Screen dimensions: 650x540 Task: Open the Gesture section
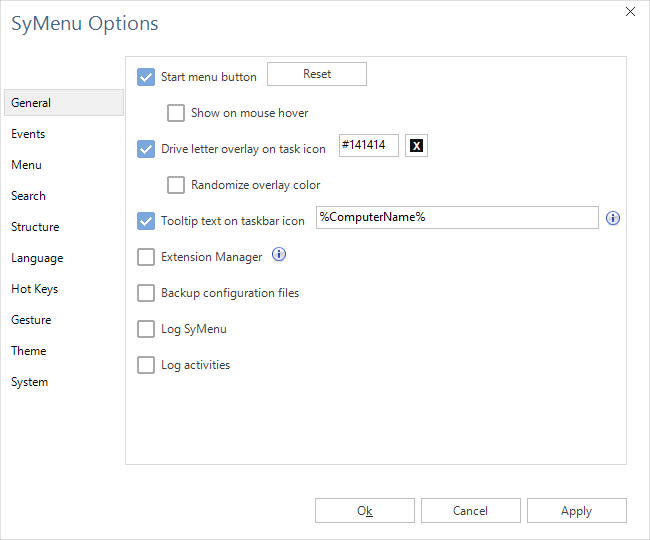pyautogui.click(x=31, y=320)
